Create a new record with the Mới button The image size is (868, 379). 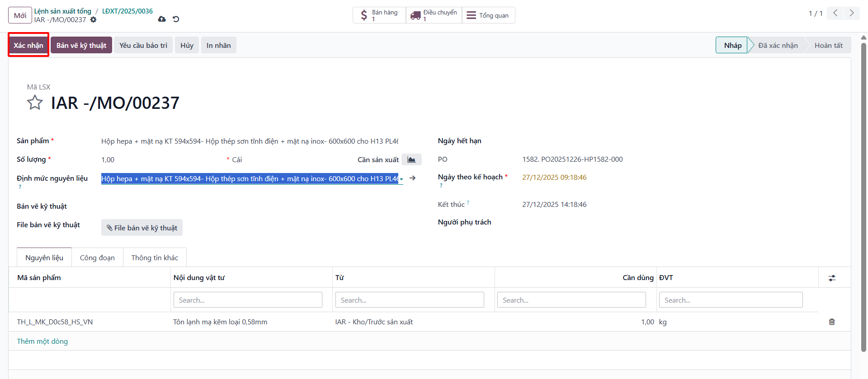pos(20,15)
